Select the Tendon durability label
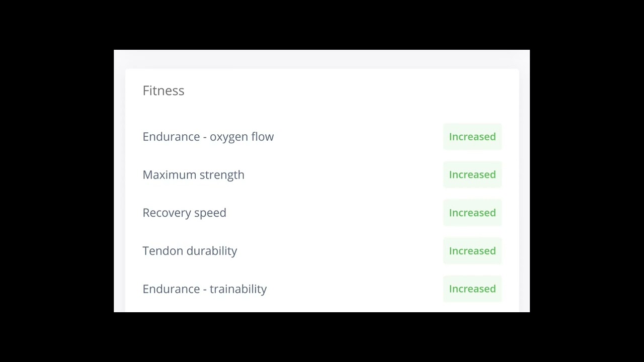 pyautogui.click(x=190, y=251)
